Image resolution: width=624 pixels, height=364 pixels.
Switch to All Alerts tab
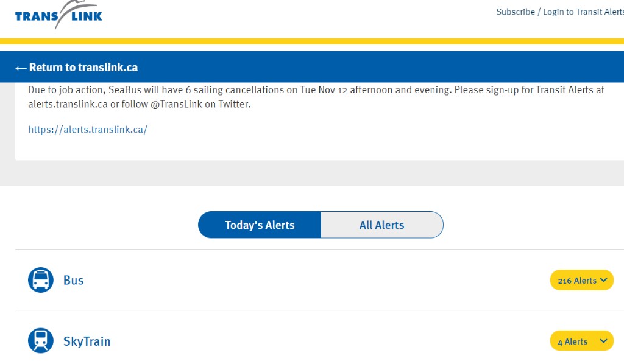pyautogui.click(x=382, y=225)
